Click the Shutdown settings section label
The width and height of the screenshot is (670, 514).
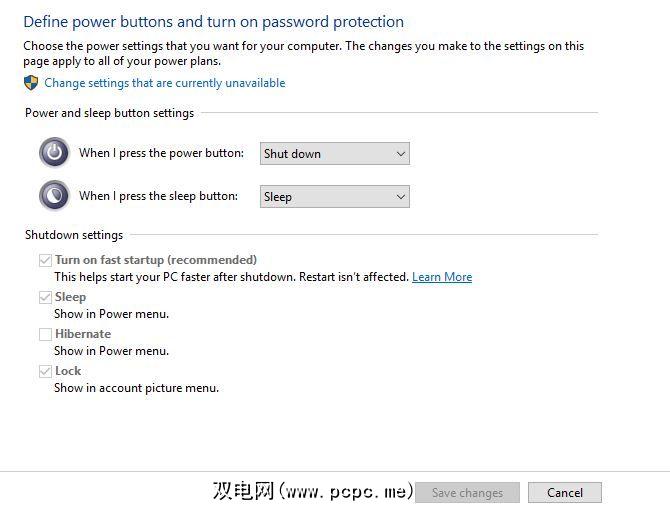[x=74, y=235]
